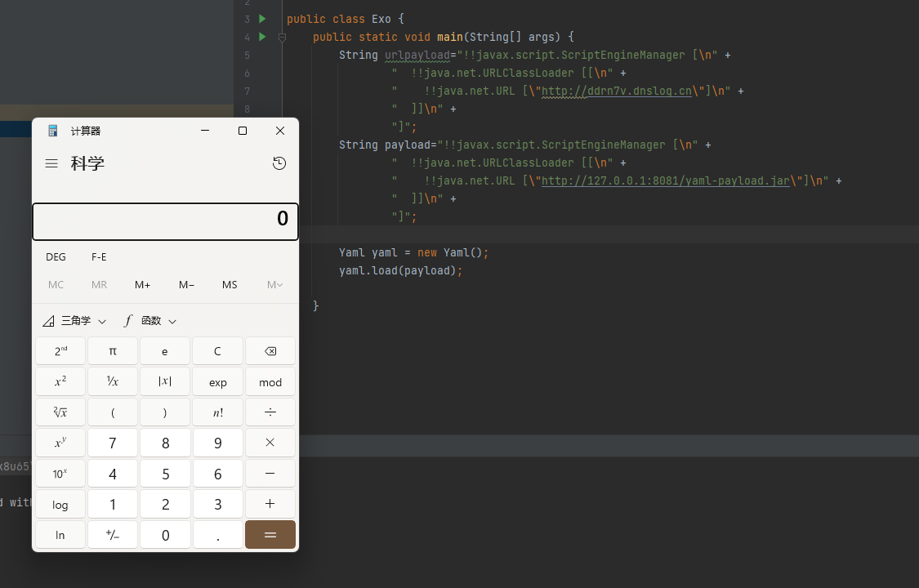Click the M− memory subtract button
Image resolution: width=919 pixels, height=588 pixels.
[x=186, y=285]
